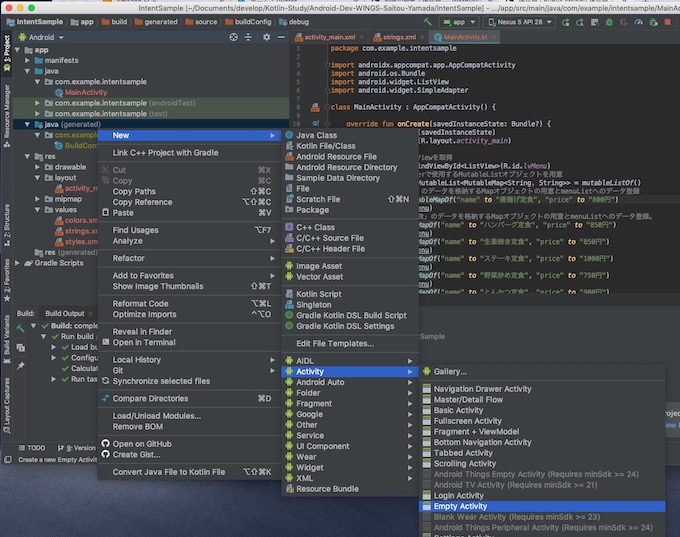This screenshot has width=680, height=537.
Task: Select colors.xml in values folder
Action: tap(76, 220)
